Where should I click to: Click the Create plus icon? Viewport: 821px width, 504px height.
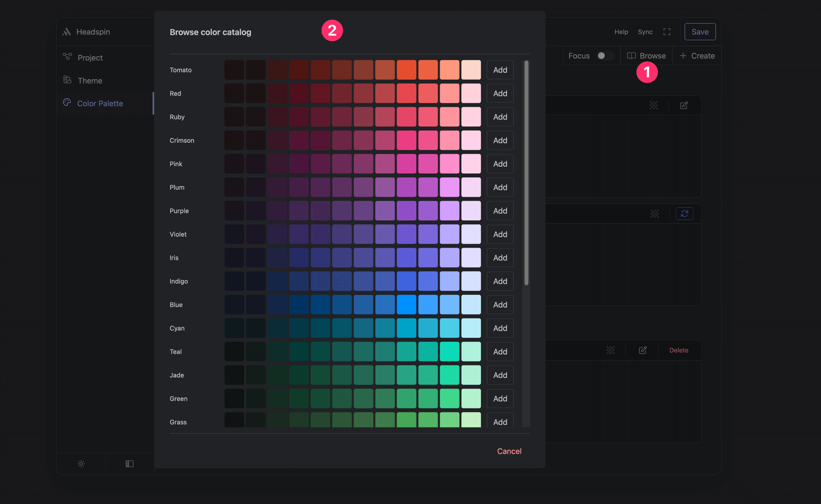point(683,55)
